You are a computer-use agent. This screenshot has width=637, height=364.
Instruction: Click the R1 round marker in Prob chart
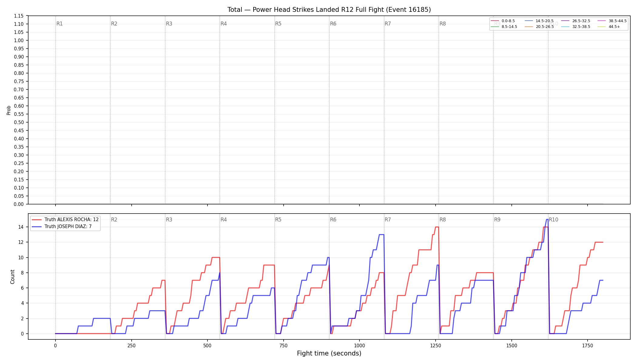coord(59,24)
